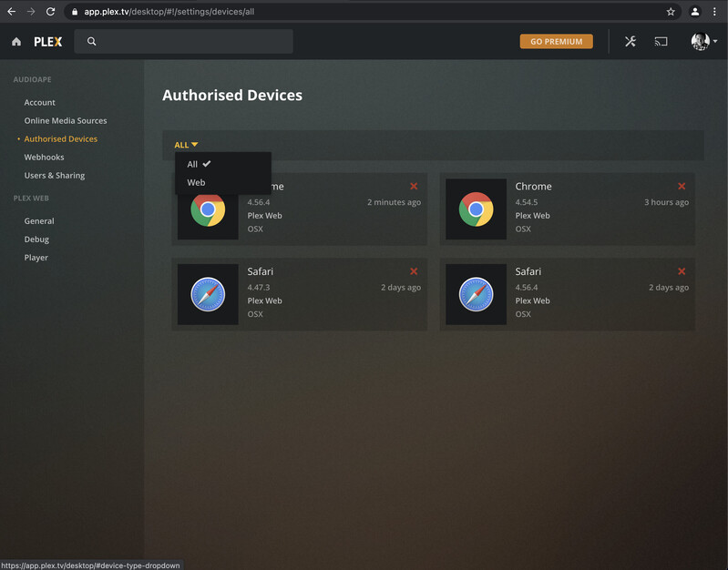Open Chrome three-dot menu
This screenshot has height=570, width=728.
(x=714, y=12)
